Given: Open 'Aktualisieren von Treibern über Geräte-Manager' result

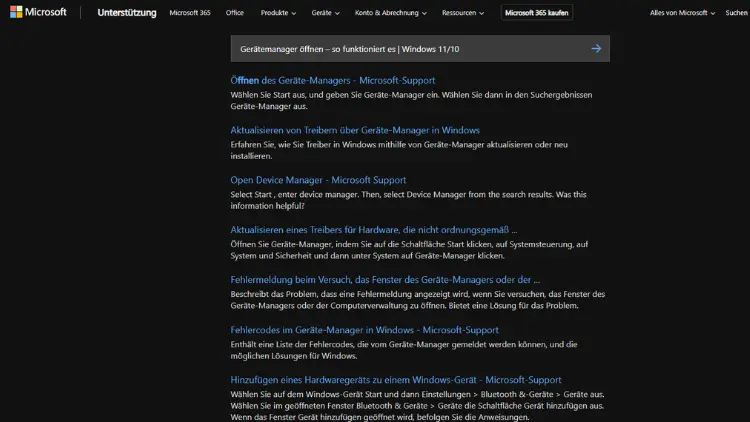Looking at the screenshot, I should [x=355, y=130].
